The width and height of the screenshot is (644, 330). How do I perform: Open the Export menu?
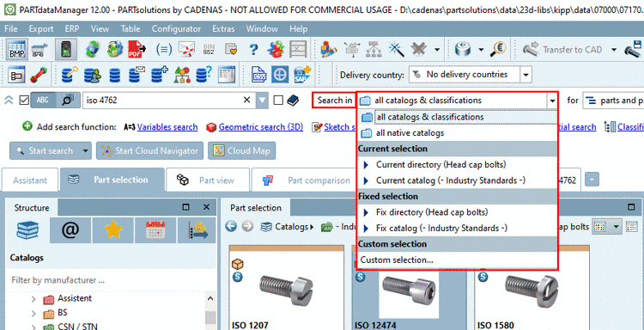click(41, 28)
